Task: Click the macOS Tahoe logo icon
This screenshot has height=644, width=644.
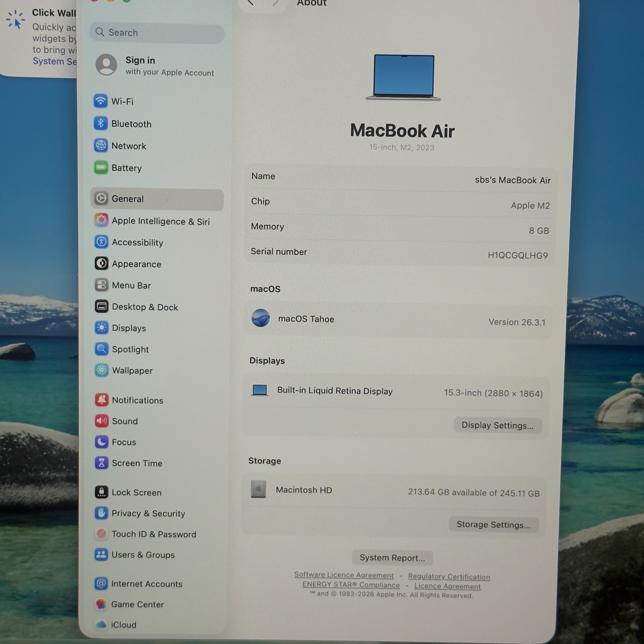Action: coord(261,318)
